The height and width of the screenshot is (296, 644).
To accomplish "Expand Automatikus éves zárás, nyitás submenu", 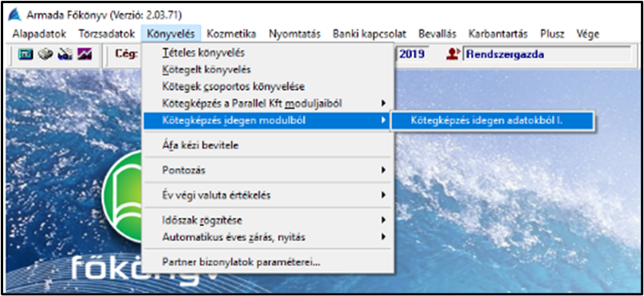I will click(x=268, y=237).
